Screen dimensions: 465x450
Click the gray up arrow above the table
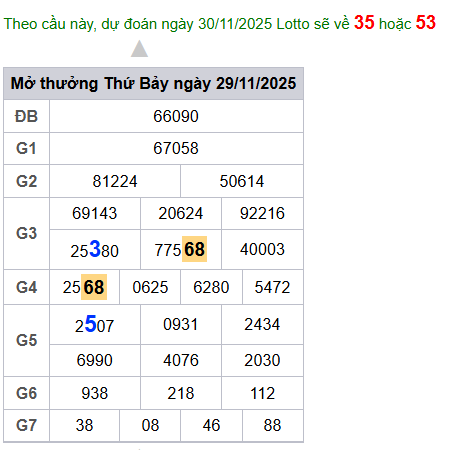tap(139, 49)
